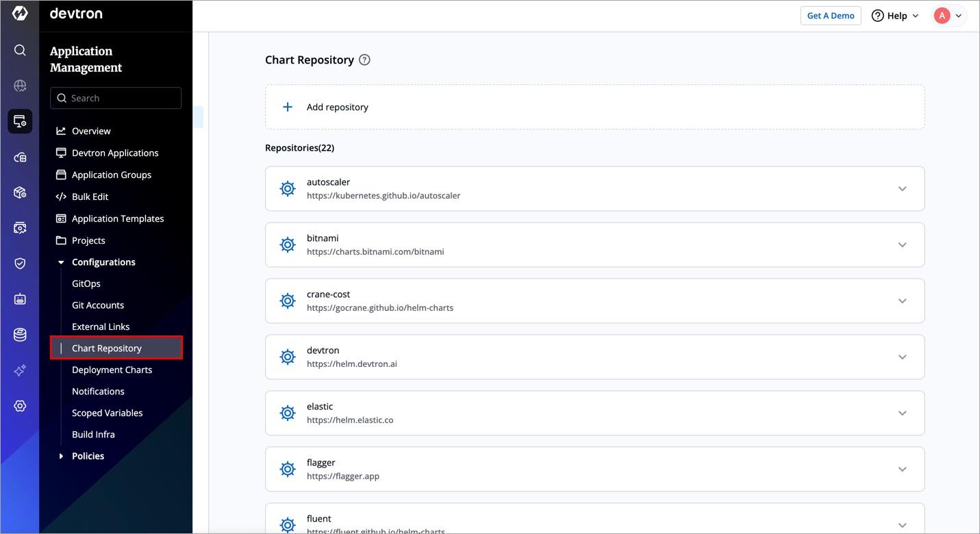980x534 pixels.
Task: Click the help icon beside Chart Repository heading
Action: click(x=364, y=60)
